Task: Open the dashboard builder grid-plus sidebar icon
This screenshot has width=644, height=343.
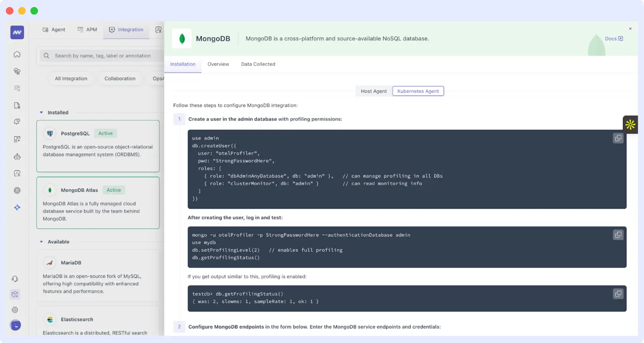Action: 17,139
